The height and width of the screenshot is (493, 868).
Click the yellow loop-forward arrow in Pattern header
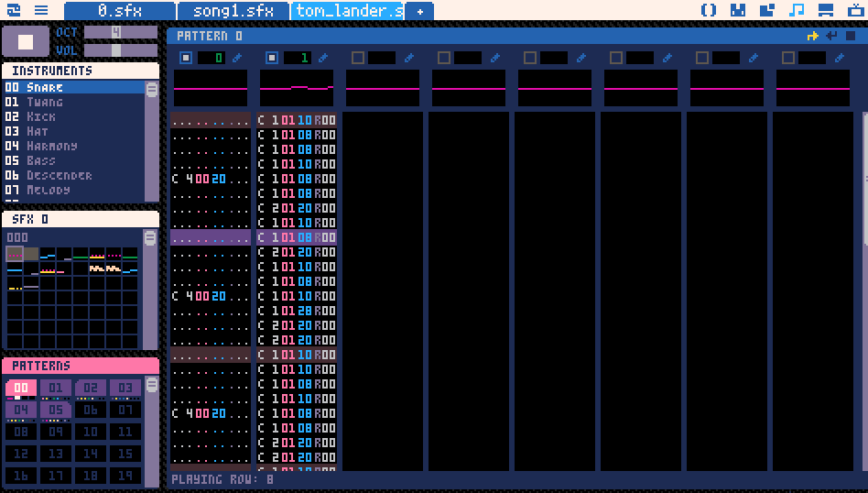813,36
